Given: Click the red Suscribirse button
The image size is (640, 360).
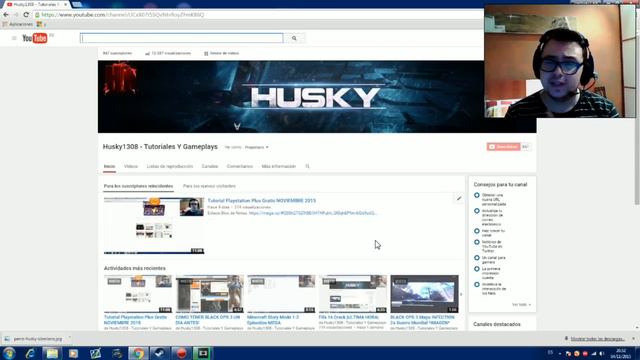Looking at the screenshot, I should (504, 147).
